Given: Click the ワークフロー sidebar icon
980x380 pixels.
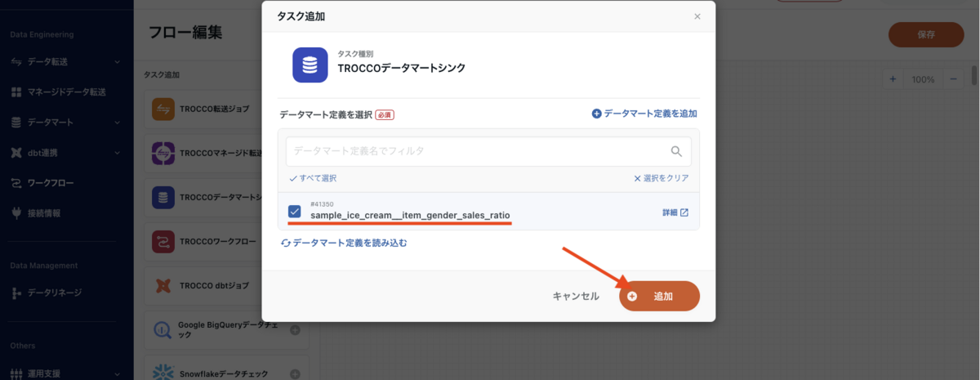Looking at the screenshot, I should point(16,183).
